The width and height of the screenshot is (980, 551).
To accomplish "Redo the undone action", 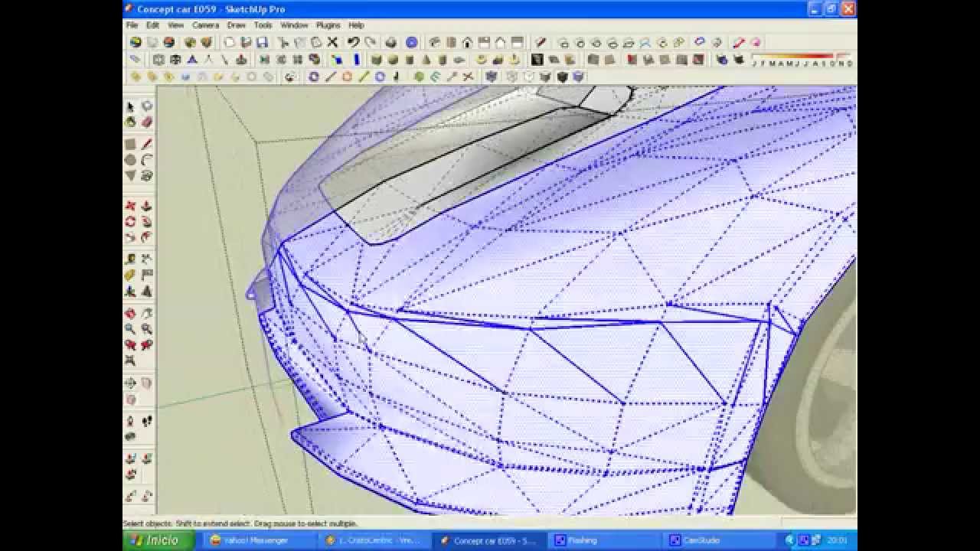I will tap(371, 43).
